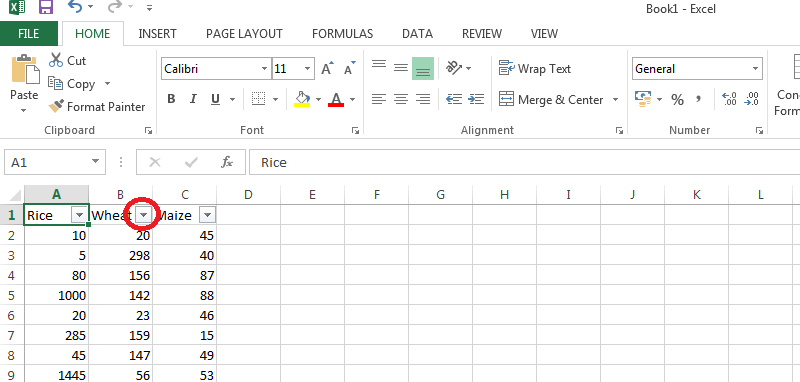Viewport: 800px width, 382px height.
Task: Toggle underline formatting
Action: pyautogui.click(x=215, y=99)
